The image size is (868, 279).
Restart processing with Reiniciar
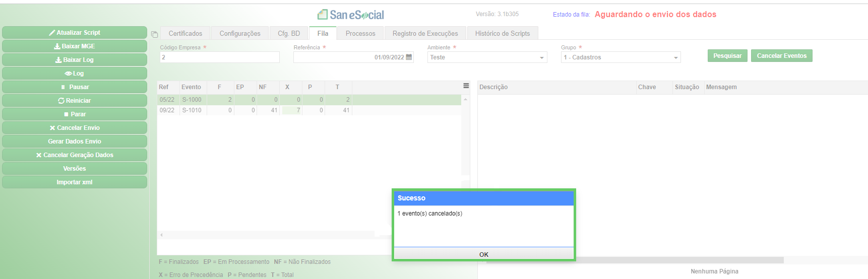(x=75, y=101)
